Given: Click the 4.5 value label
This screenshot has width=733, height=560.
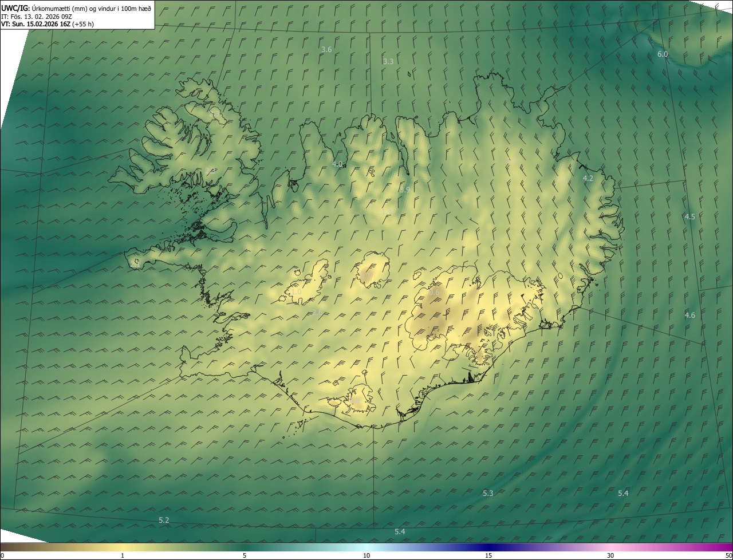Looking at the screenshot, I should click(690, 217).
